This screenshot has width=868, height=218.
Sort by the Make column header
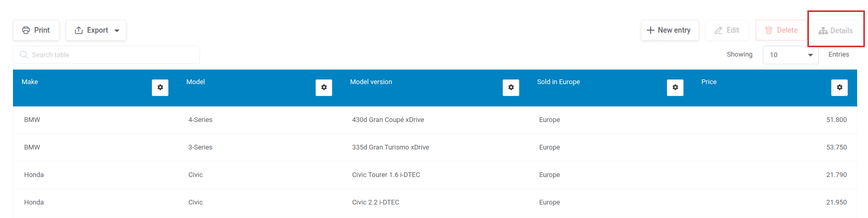(30, 82)
